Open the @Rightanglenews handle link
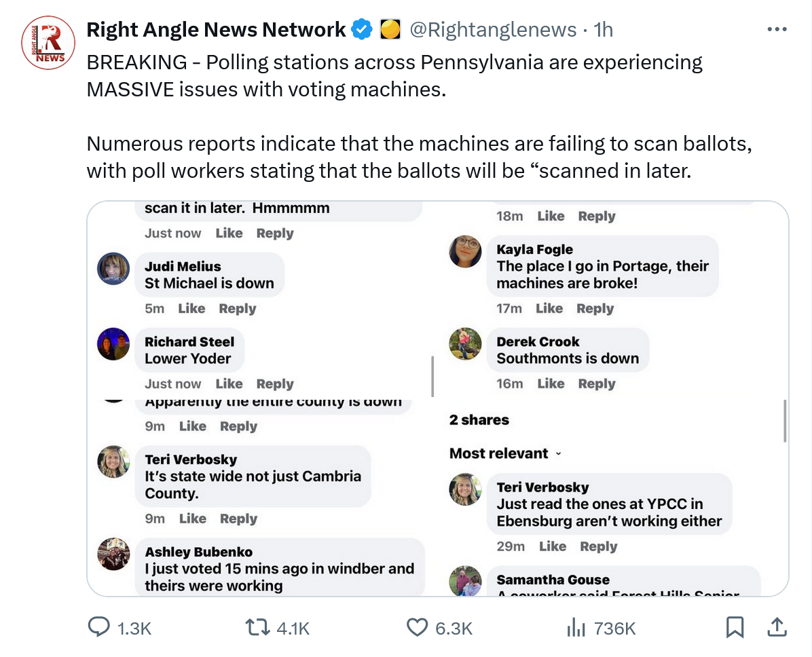The image size is (812, 657). (494, 30)
